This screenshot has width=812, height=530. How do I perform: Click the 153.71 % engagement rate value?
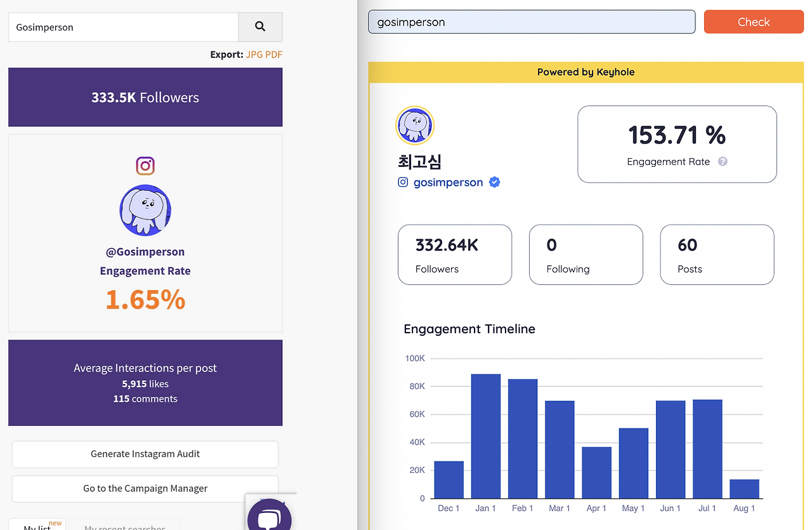[677, 135]
